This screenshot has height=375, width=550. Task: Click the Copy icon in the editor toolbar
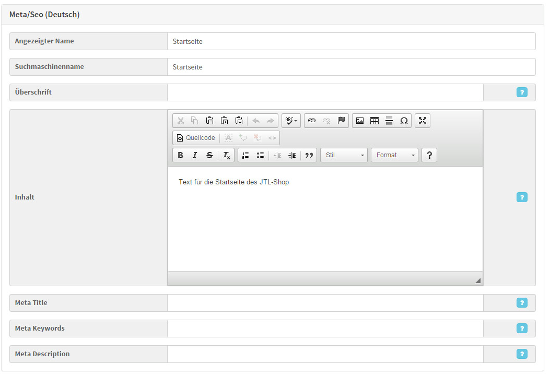195,121
